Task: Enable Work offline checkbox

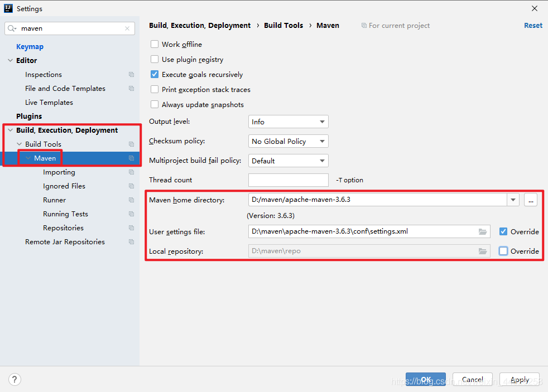Action: [155, 45]
